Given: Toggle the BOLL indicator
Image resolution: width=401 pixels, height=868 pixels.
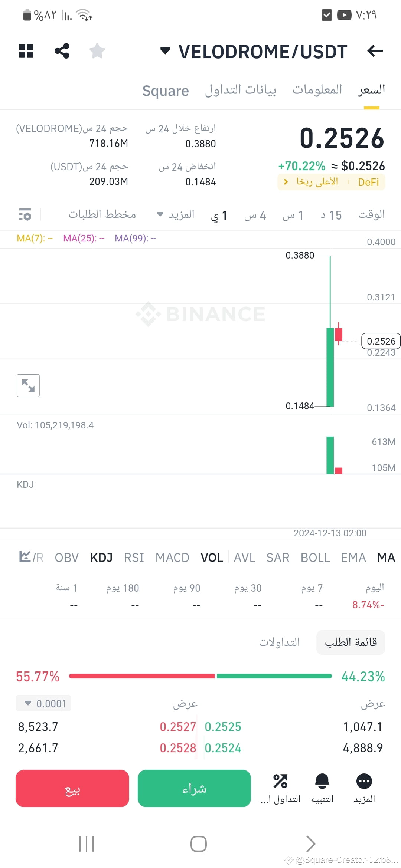Looking at the screenshot, I should tap(315, 558).
